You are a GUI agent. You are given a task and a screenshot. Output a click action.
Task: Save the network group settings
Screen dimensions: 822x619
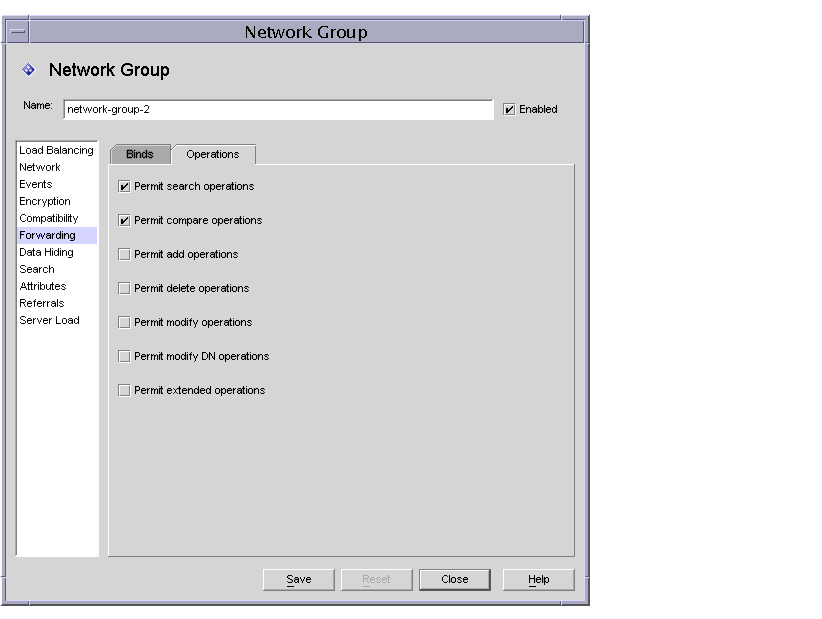pyautogui.click(x=298, y=579)
